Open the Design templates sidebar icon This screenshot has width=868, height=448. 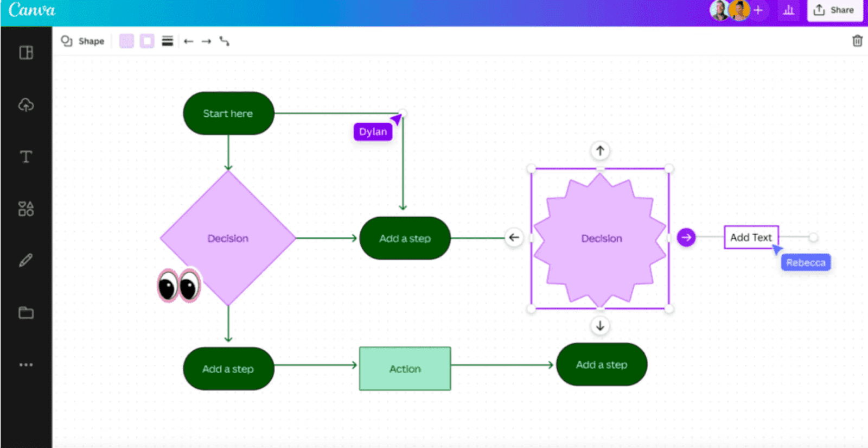(26, 53)
